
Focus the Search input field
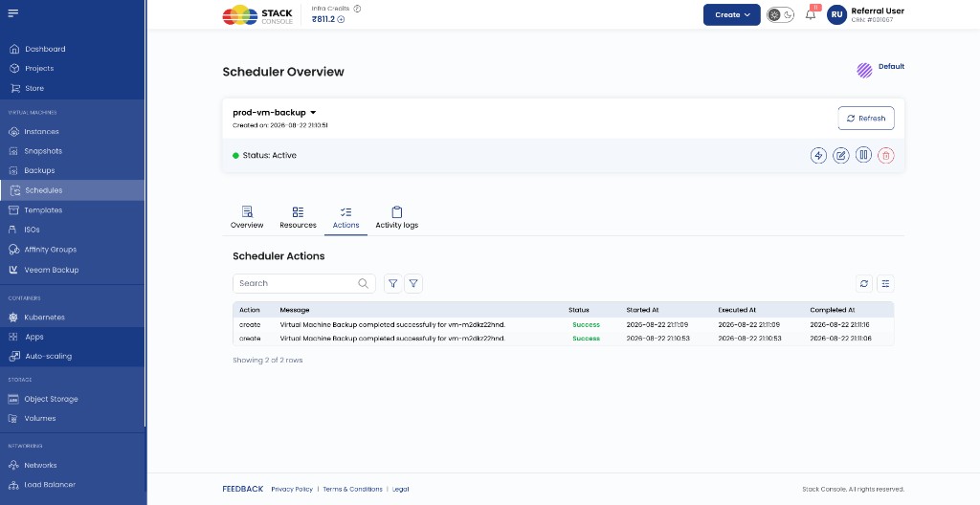click(x=303, y=283)
